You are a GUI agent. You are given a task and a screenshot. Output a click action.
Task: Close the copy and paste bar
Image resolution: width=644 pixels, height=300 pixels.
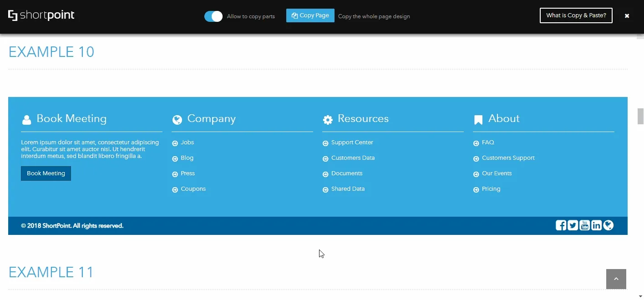tap(627, 16)
